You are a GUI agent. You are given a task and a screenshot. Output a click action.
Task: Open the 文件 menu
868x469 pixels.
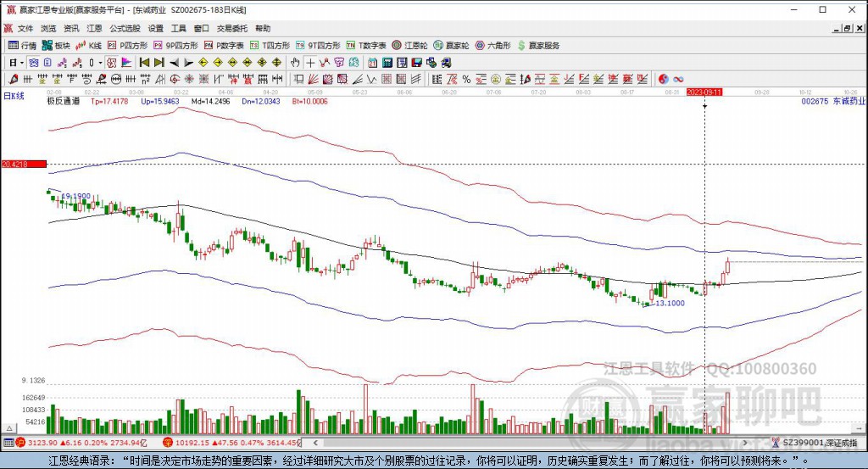click(x=25, y=28)
